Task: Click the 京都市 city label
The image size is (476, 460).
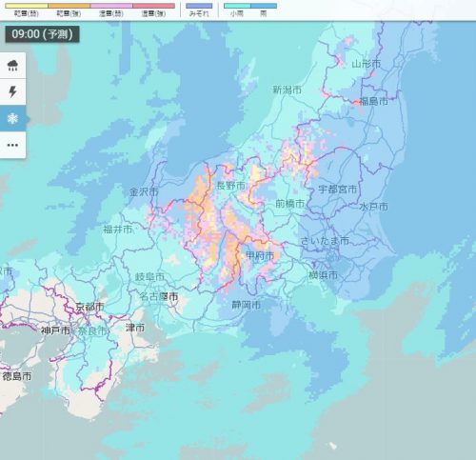Action: coord(89,307)
